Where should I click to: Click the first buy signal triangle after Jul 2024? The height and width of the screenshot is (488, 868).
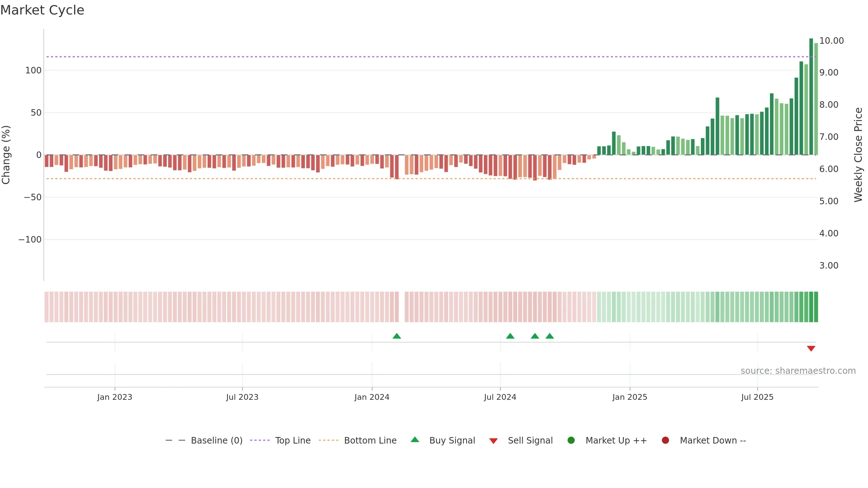(510, 336)
